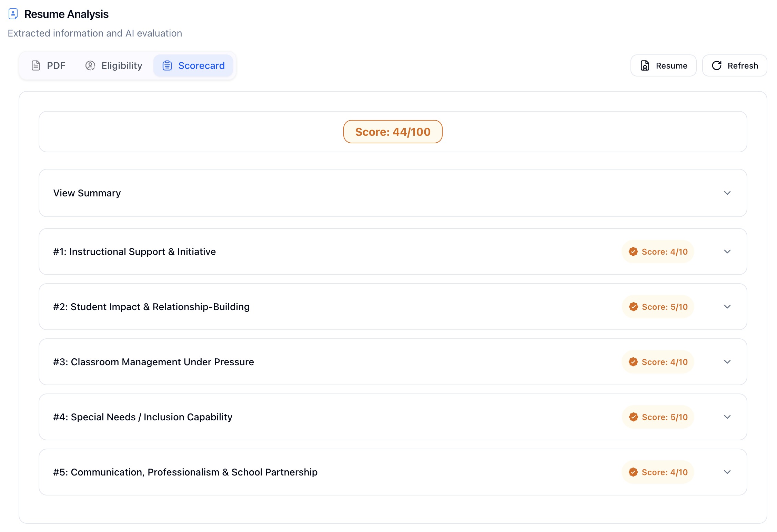777x532 pixels.
Task: Click the Score 5/10 pill for Student Impact
Action: tap(658, 307)
